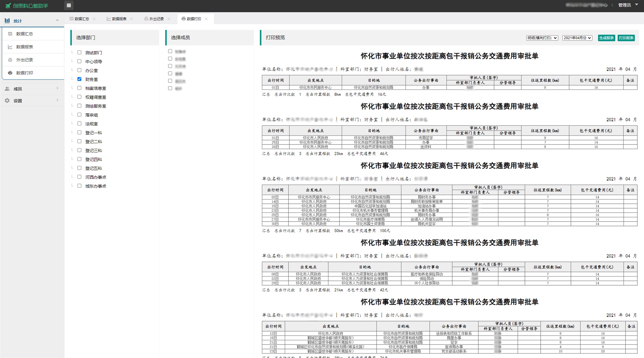Click the printer icon on 数据打印 tab
Screen dimensions: 644x358
click(183, 19)
